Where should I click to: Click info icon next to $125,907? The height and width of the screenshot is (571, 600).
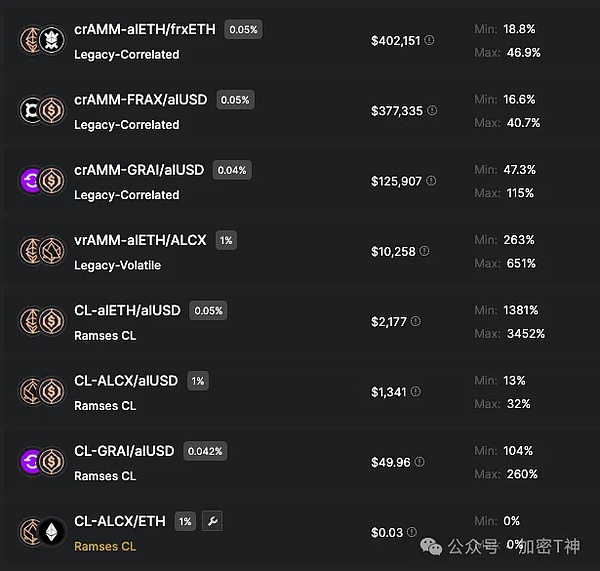point(432,181)
